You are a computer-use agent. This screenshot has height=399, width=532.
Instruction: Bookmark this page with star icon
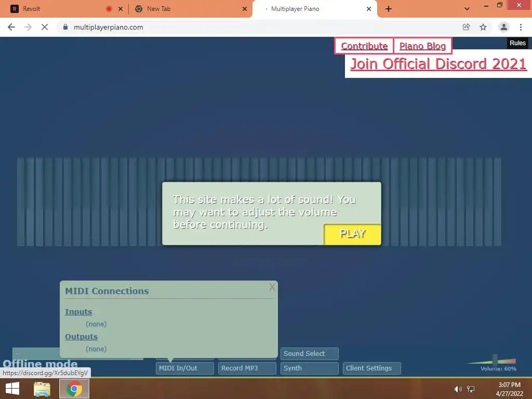tap(483, 27)
